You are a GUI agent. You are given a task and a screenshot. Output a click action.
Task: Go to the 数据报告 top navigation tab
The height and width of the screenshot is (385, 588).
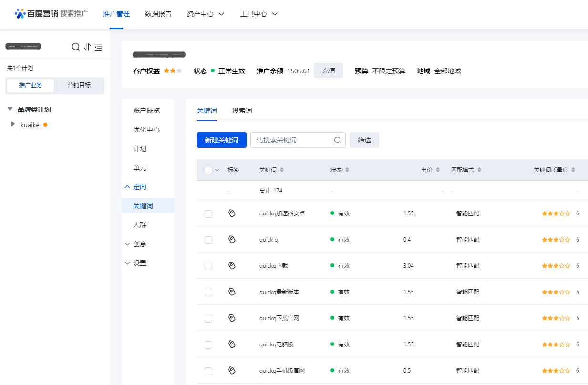point(158,14)
